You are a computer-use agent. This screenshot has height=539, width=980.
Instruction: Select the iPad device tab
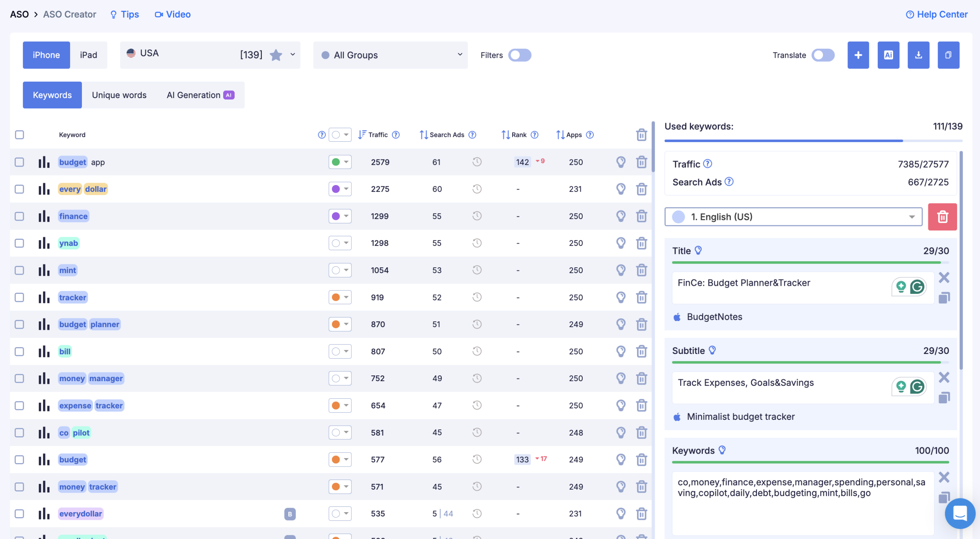[88, 55]
